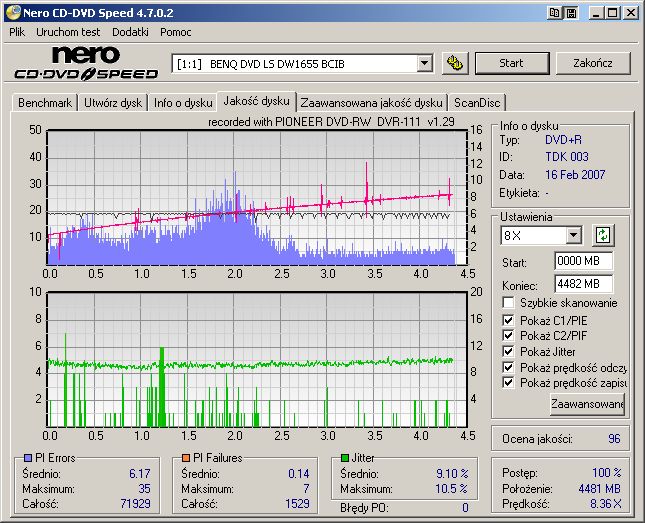Select the Jakość dysku tab

click(257, 101)
